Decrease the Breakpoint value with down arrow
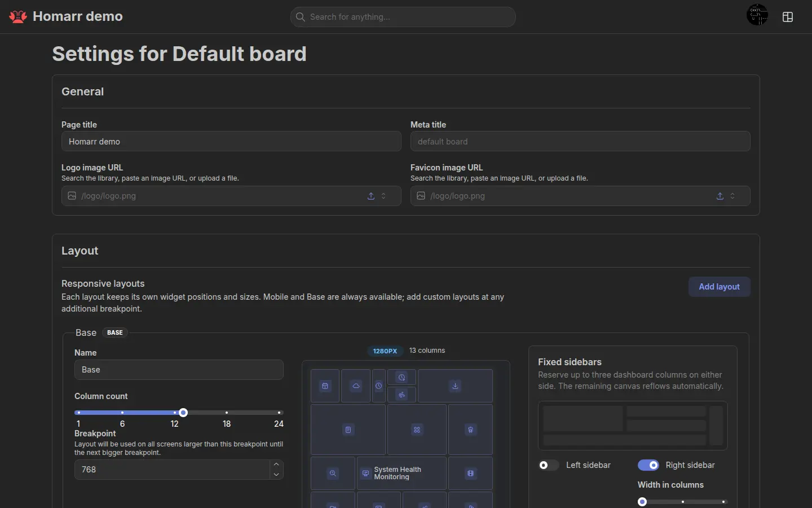The height and width of the screenshot is (508, 812). pyautogui.click(x=276, y=475)
